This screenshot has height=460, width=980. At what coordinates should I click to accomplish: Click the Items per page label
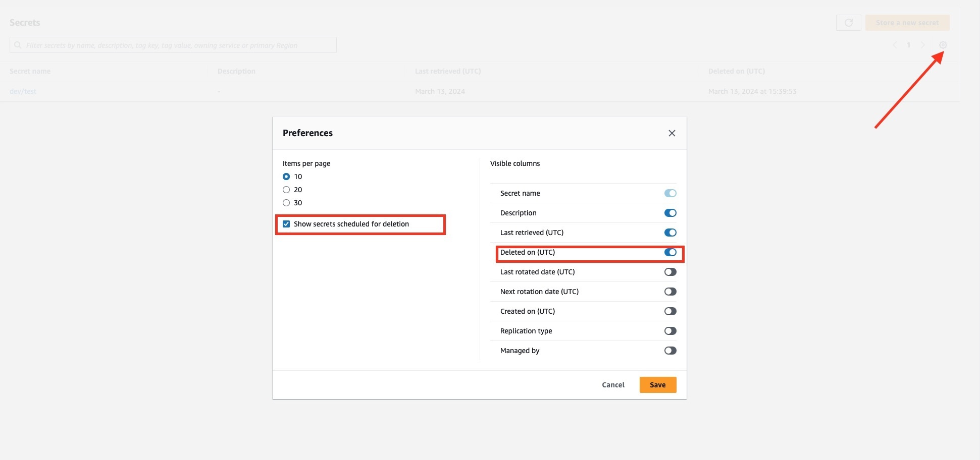point(306,163)
